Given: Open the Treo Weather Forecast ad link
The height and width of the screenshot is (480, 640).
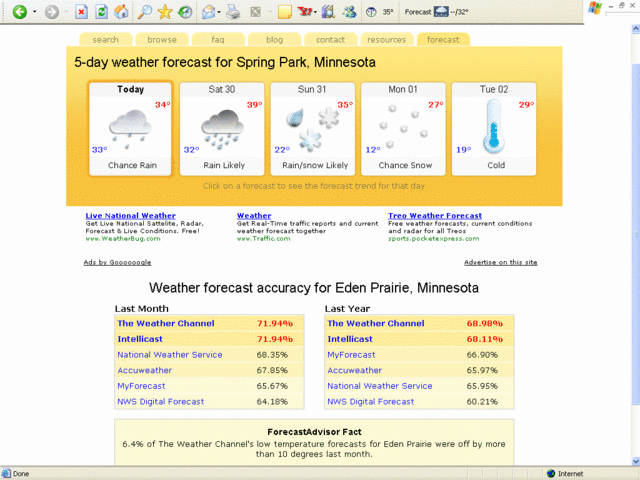Looking at the screenshot, I should click(435, 216).
